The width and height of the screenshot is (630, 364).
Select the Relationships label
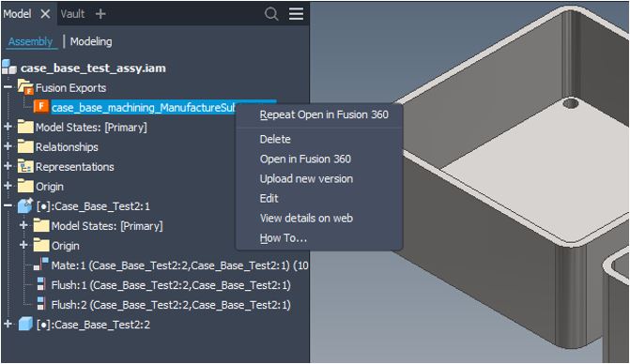coord(67,147)
